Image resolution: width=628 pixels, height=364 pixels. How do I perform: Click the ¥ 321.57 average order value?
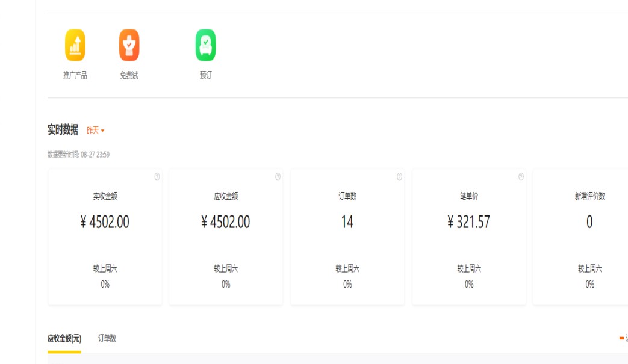pos(468,222)
